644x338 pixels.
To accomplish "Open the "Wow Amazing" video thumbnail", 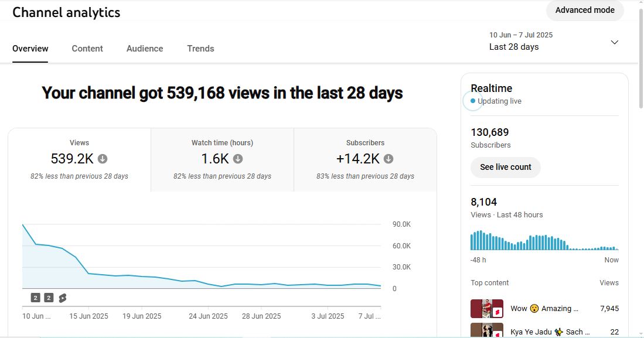I will tap(486, 308).
